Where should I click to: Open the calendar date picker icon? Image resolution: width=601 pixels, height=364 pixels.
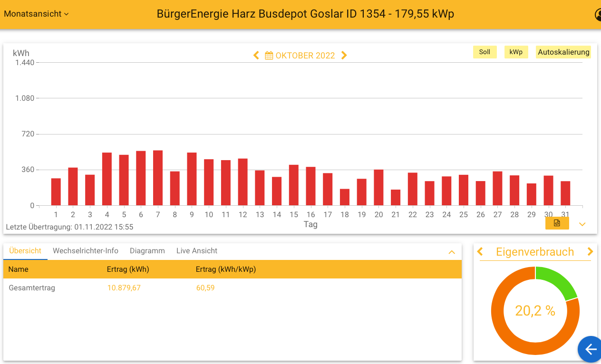point(268,55)
